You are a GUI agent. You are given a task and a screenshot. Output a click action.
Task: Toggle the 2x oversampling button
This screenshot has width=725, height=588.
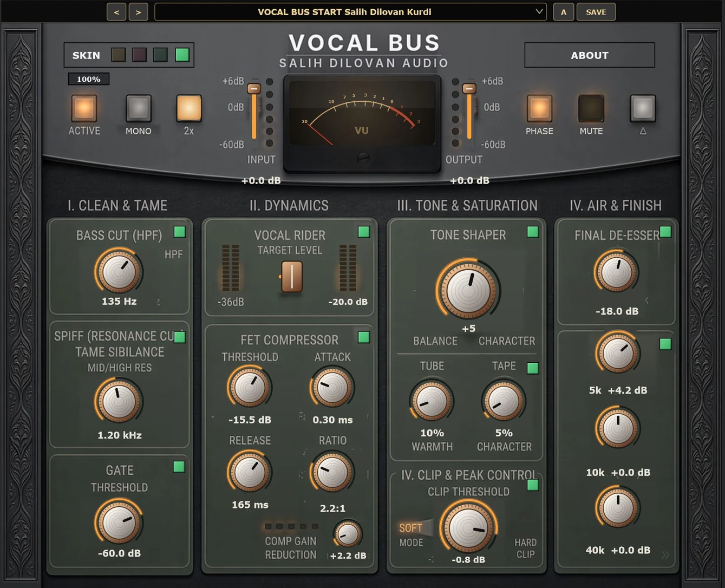[189, 108]
